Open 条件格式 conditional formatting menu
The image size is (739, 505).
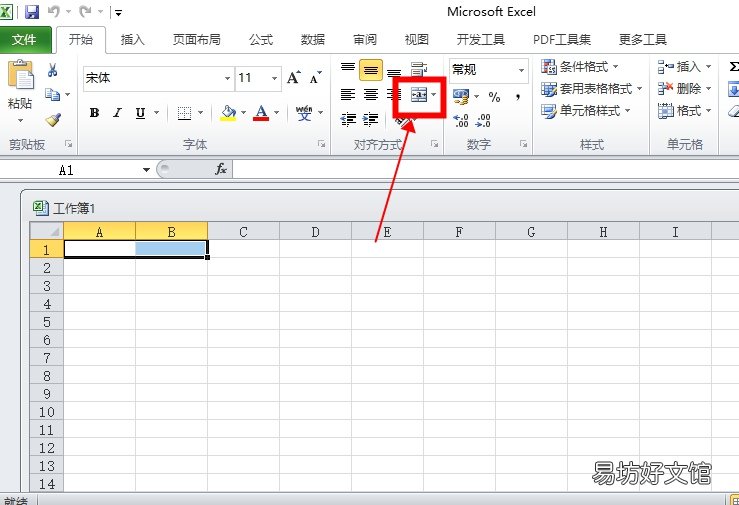[x=580, y=67]
